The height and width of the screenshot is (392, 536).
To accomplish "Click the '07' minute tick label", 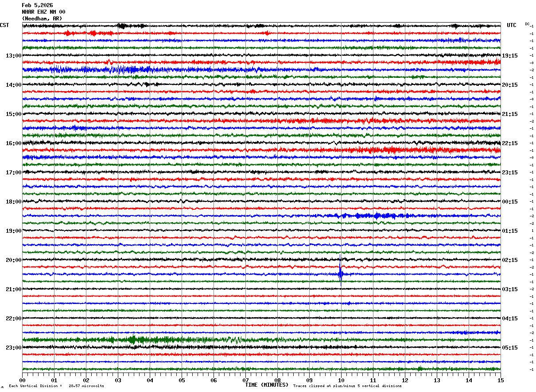I will [x=245, y=380].
